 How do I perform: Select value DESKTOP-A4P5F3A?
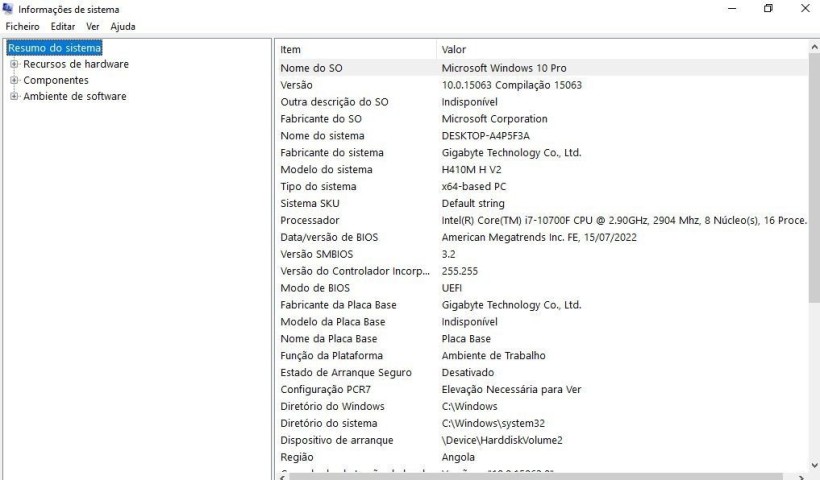click(x=485, y=135)
